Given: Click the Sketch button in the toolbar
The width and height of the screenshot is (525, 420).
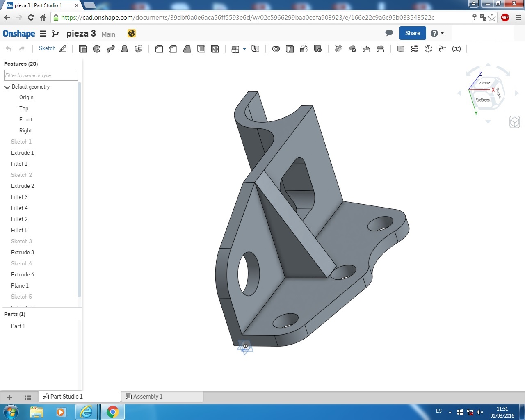Looking at the screenshot, I should coord(47,48).
